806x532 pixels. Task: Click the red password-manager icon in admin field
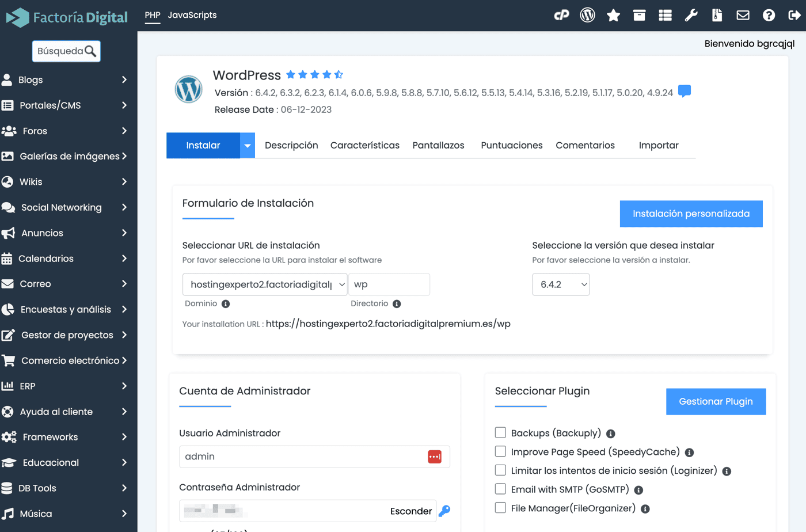[435, 457]
